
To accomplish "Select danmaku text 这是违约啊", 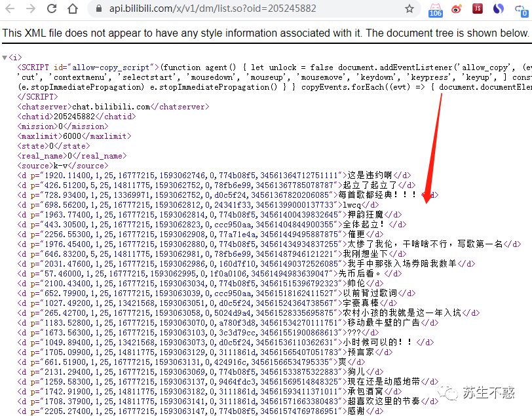I will tap(370, 176).
